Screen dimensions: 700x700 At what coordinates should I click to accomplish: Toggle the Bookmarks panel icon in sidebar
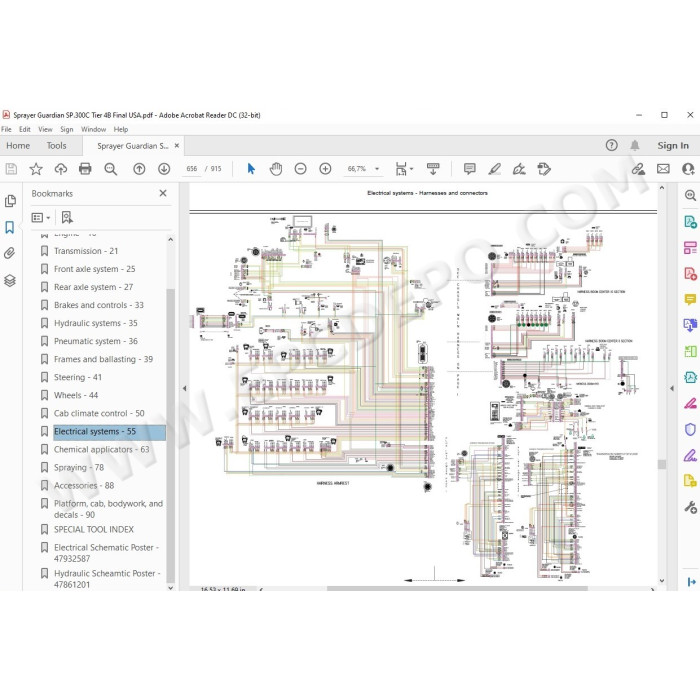[x=10, y=227]
